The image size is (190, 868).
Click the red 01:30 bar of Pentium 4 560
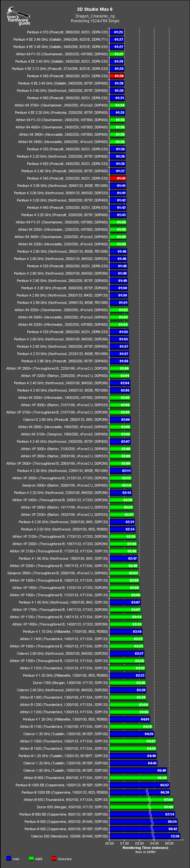point(117,76)
